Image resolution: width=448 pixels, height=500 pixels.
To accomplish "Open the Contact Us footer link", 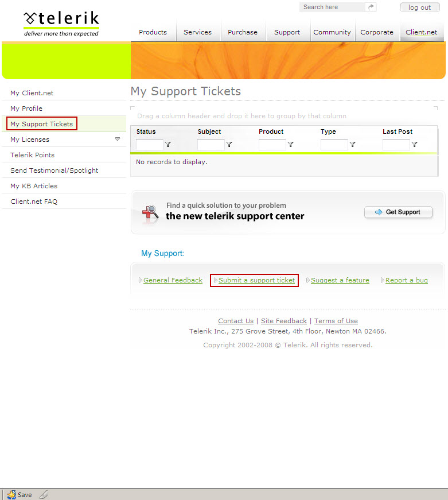I will (236, 321).
